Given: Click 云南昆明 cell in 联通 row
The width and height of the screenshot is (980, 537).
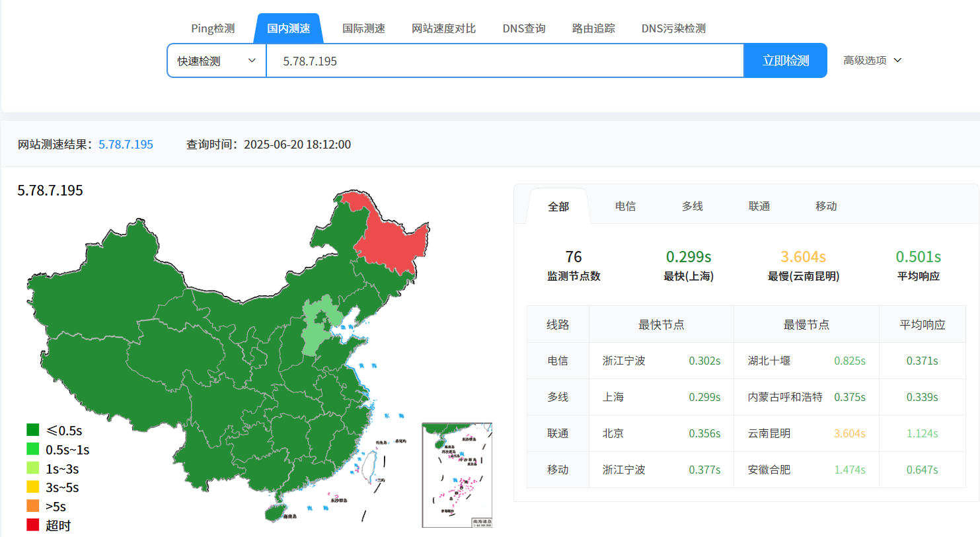Looking at the screenshot, I should [769, 433].
